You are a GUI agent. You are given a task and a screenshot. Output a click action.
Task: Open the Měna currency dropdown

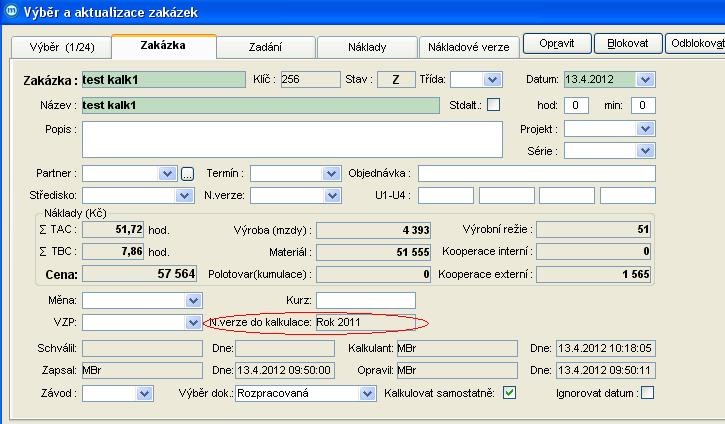(x=193, y=301)
